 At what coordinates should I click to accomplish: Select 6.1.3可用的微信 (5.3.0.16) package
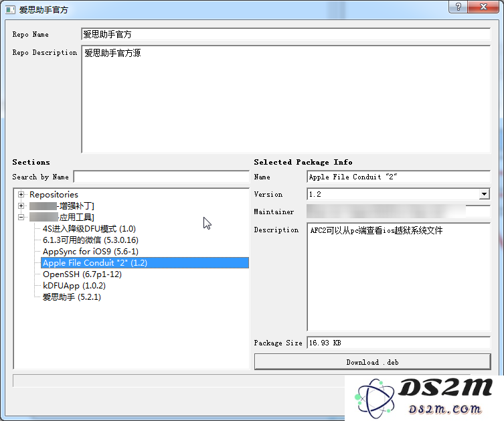[90, 240]
